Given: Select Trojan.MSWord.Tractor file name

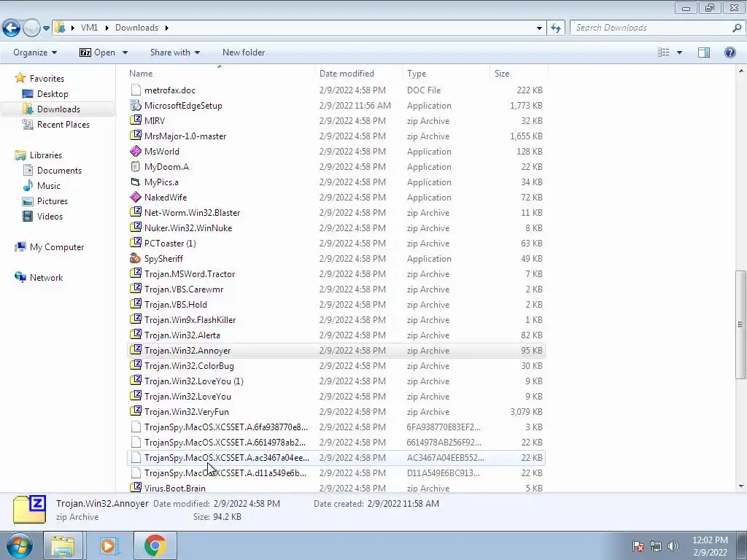Looking at the screenshot, I should pos(190,274).
